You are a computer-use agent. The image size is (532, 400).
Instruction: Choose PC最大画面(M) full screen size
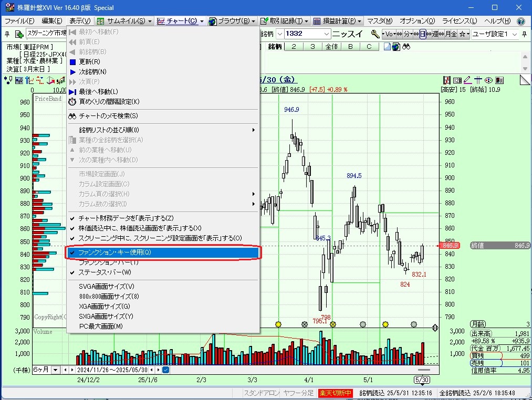[x=163, y=327]
